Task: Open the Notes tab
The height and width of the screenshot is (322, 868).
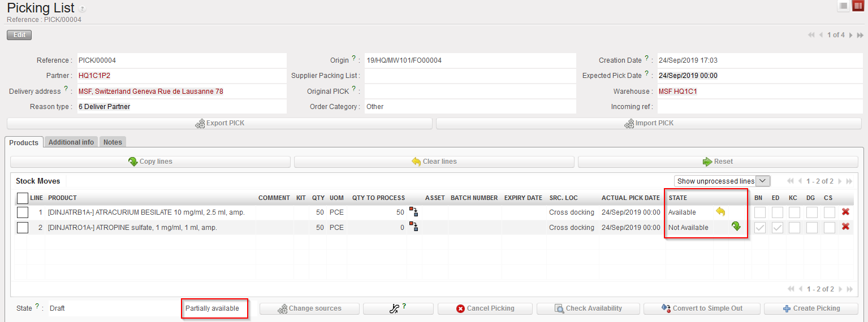Action: click(x=113, y=142)
